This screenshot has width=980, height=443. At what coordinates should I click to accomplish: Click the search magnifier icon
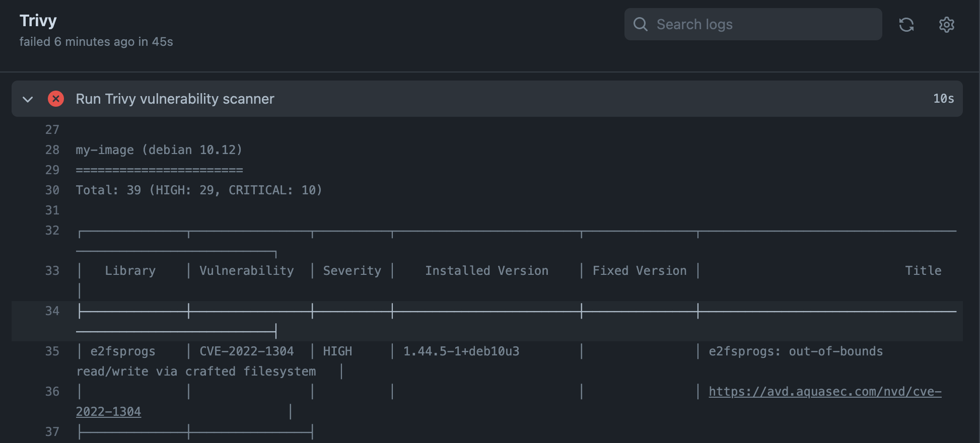(x=641, y=24)
